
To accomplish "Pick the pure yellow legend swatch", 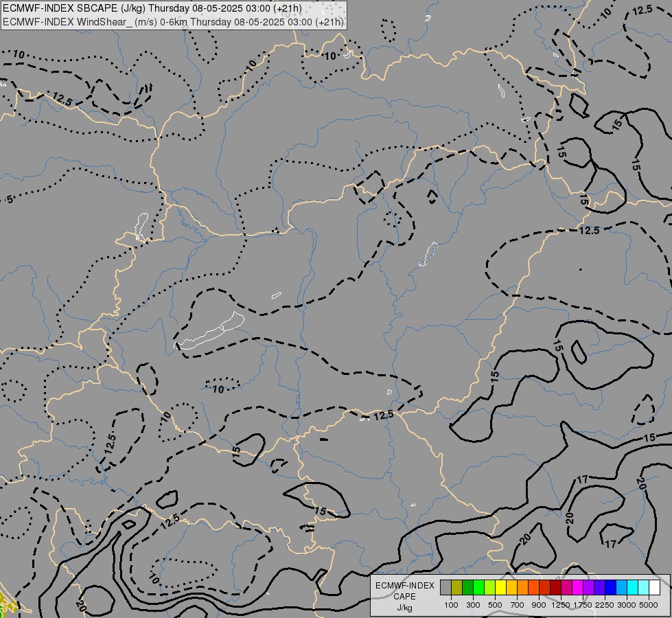I will [500, 588].
